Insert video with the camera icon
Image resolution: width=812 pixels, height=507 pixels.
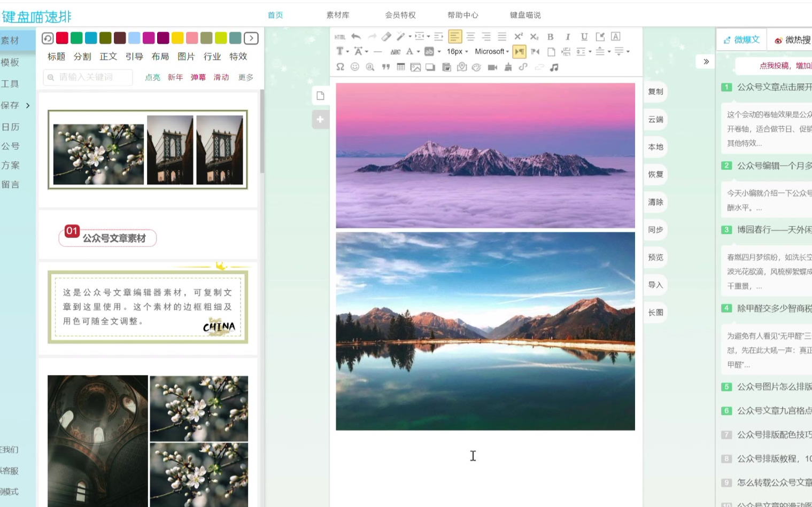pyautogui.click(x=492, y=67)
